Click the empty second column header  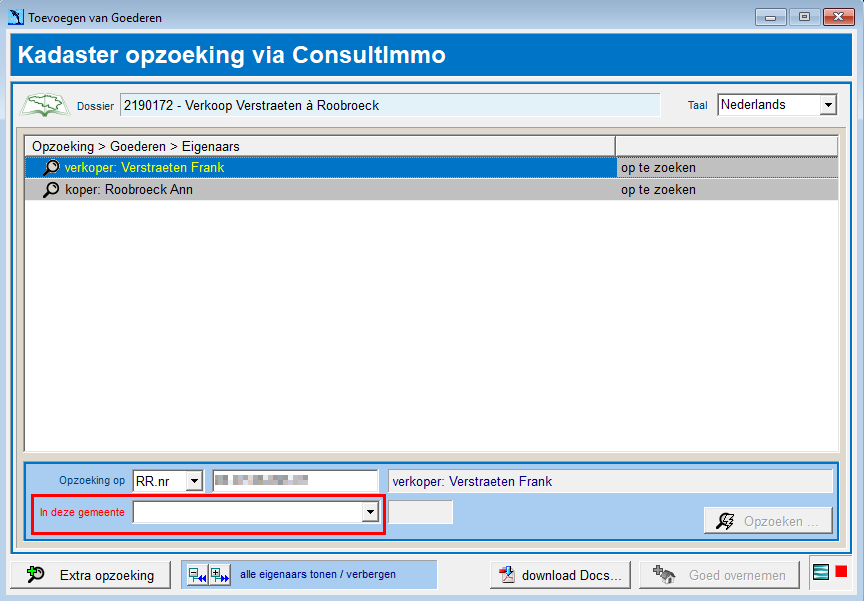(726, 147)
